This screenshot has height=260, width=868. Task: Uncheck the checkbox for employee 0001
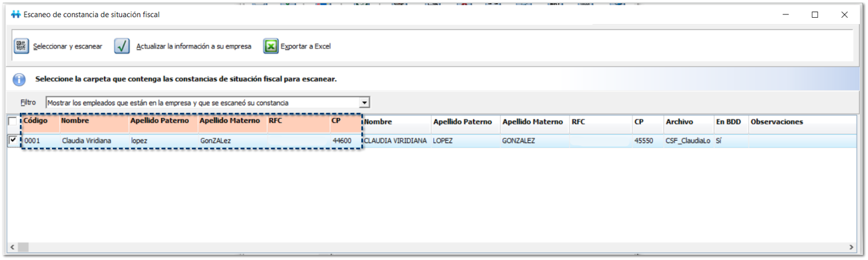(13, 141)
